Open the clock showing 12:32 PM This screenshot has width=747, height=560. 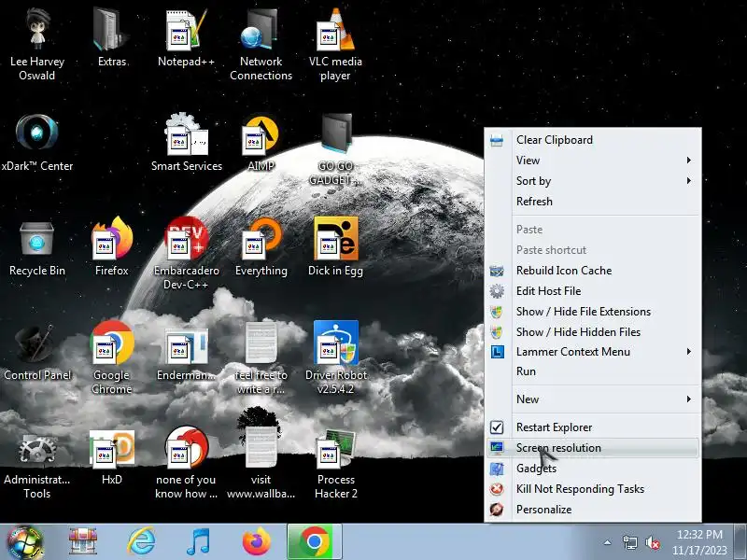coord(699,542)
